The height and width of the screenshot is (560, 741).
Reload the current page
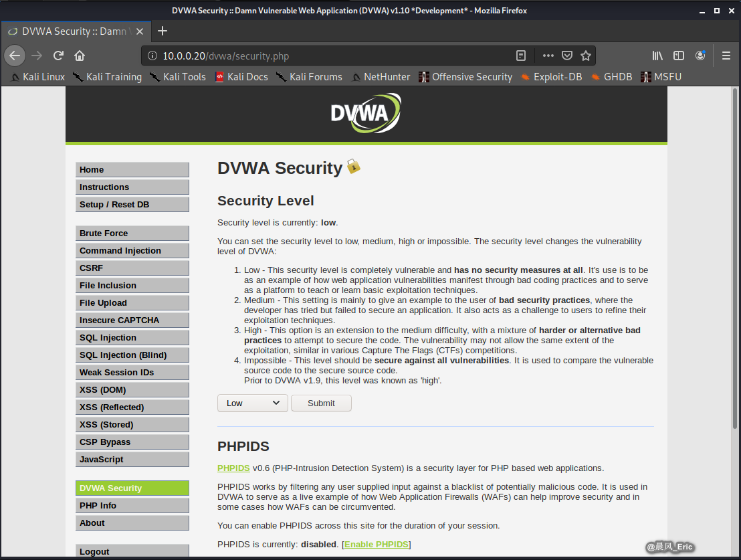click(x=58, y=56)
